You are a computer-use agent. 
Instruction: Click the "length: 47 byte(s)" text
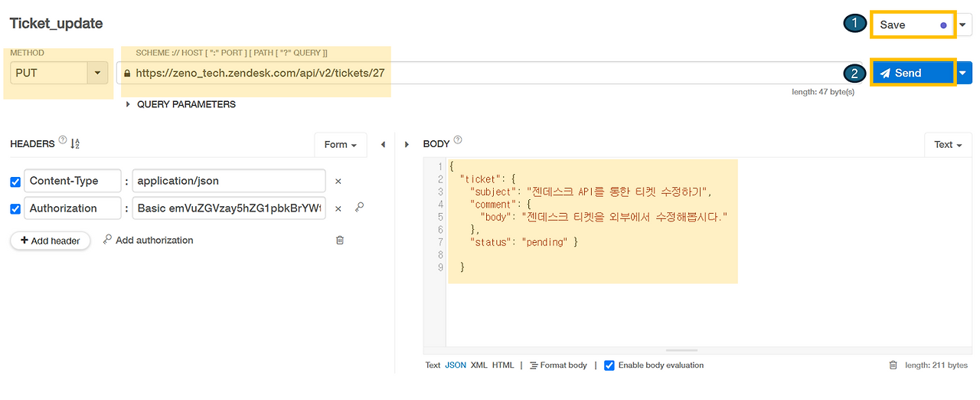pyautogui.click(x=823, y=92)
